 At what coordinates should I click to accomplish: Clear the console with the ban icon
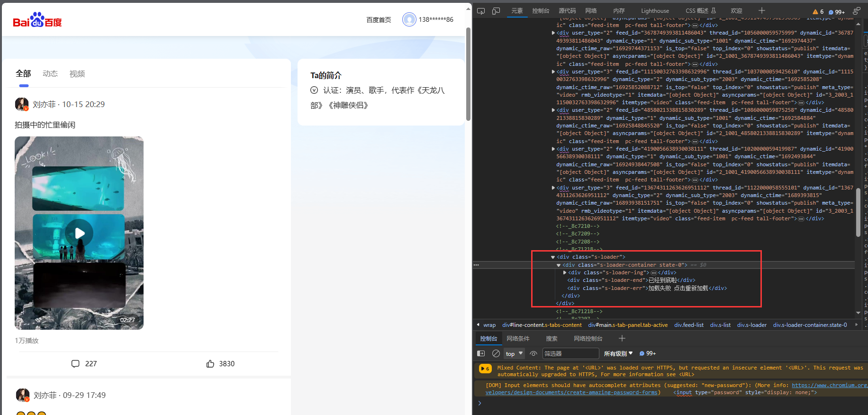[x=496, y=353]
